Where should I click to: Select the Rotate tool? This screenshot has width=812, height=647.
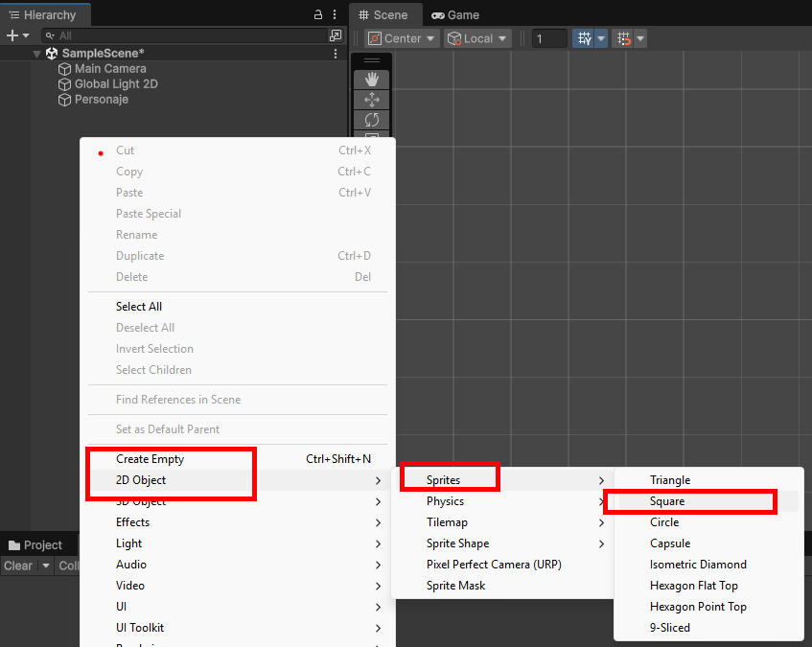click(x=371, y=120)
